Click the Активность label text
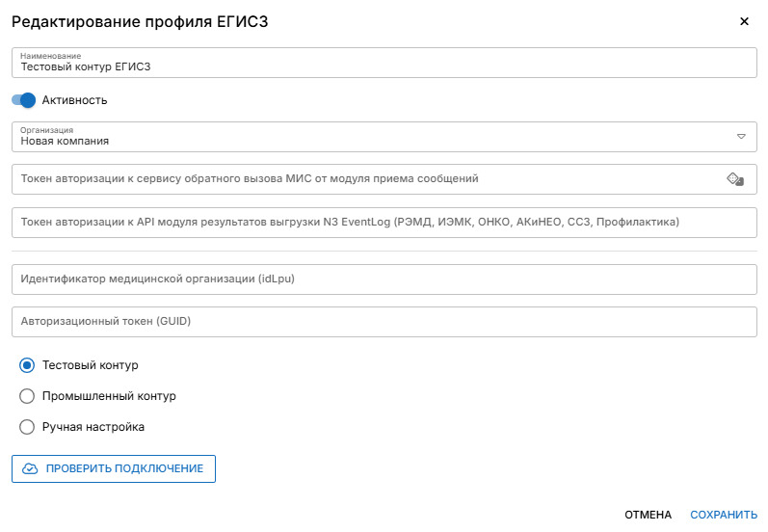The image size is (768, 532). [x=74, y=100]
